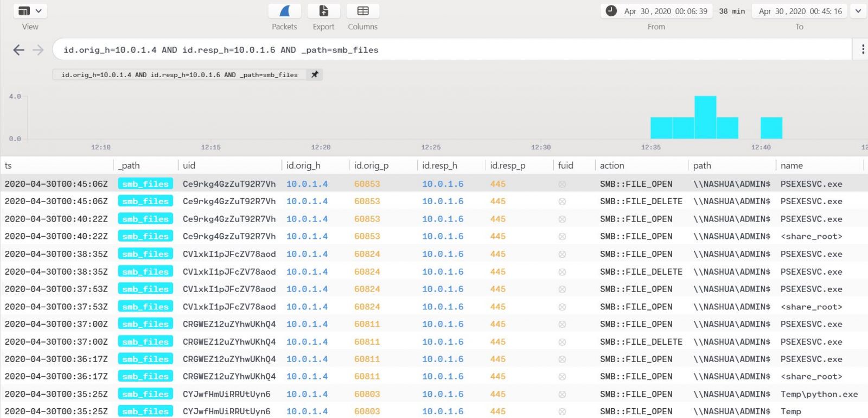Viewport: 868px width, 418px height.
Task: Open the To date picker showing 00:45:16
Action: [800, 11]
